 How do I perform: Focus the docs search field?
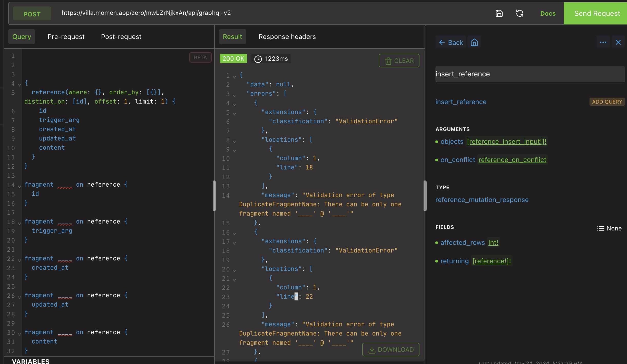[530, 74]
